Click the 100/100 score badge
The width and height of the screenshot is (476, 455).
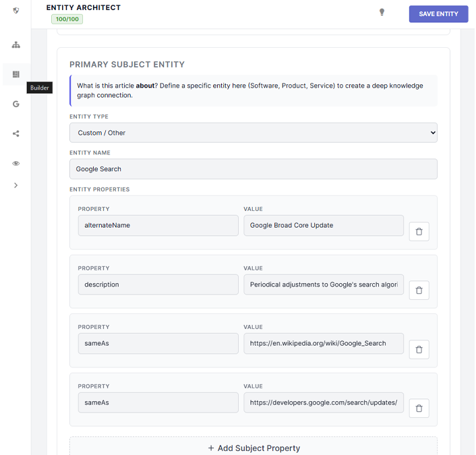[x=67, y=19]
